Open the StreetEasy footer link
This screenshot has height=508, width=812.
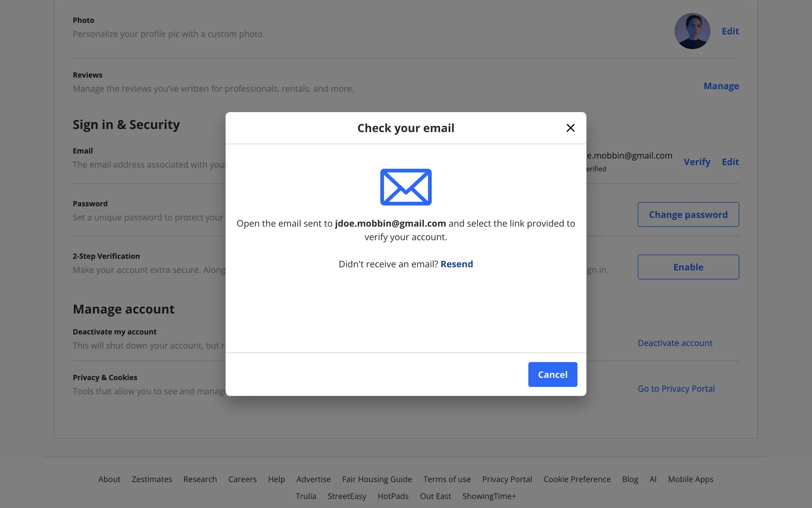point(347,496)
